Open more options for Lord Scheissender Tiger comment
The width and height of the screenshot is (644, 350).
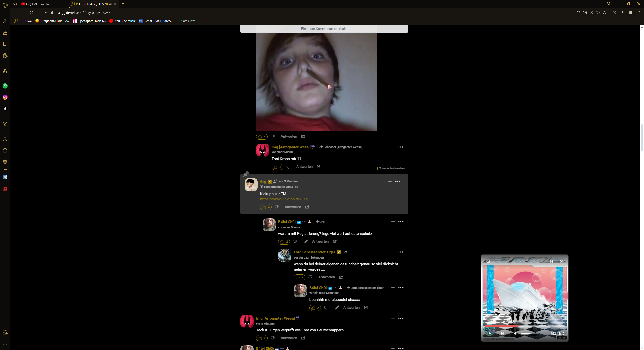(401, 252)
